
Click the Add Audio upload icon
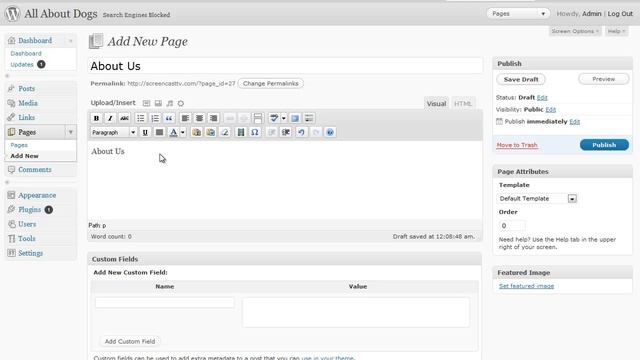pos(169,103)
